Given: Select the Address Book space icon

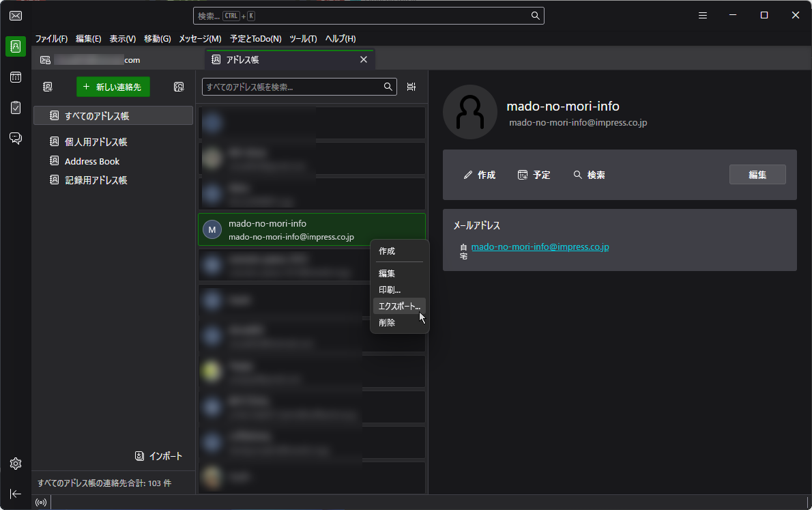Looking at the screenshot, I should tap(16, 46).
